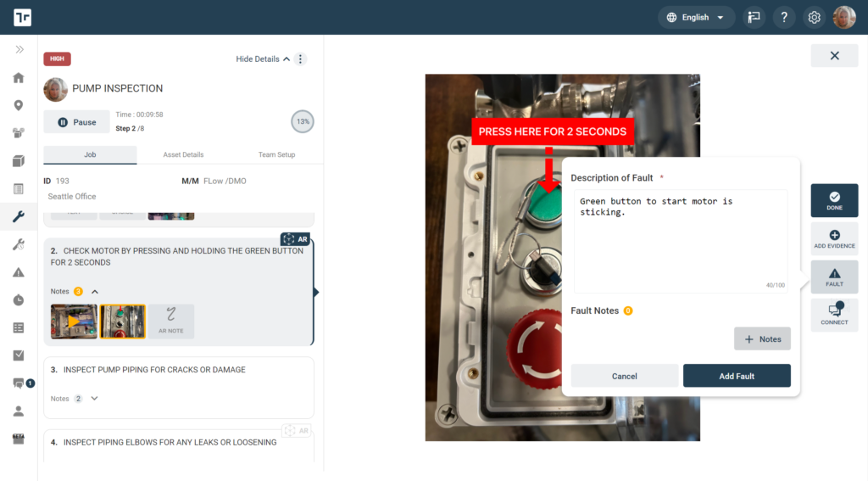This screenshot has width=868, height=481.
Task: Open the user profile sidebar icon
Action: [19, 411]
